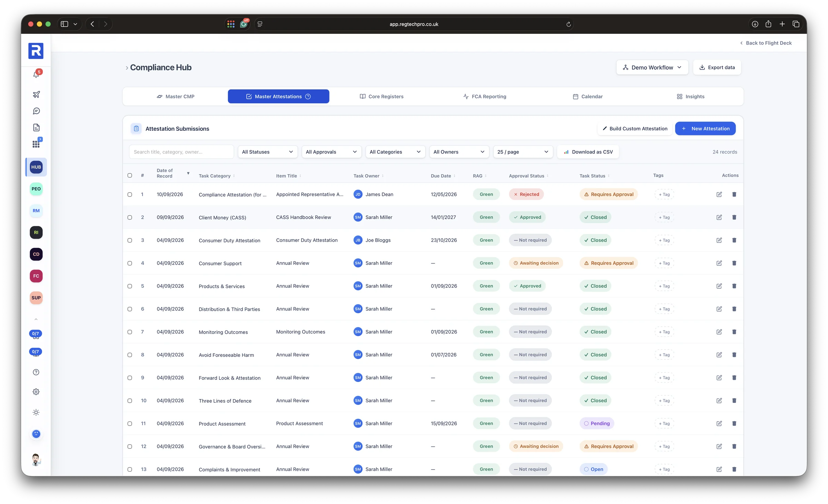Open the apps grid sidebar icon
Screen dimensions: 828x504
point(36,144)
